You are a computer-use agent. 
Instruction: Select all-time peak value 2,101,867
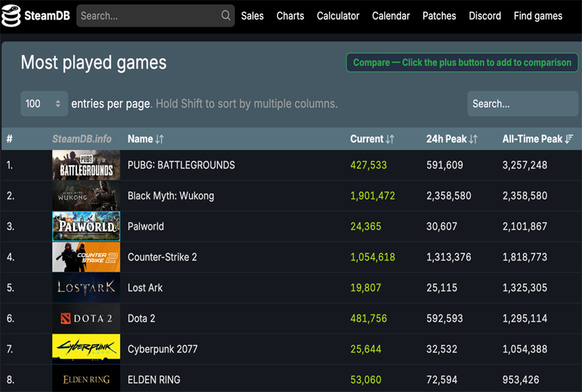[525, 226]
